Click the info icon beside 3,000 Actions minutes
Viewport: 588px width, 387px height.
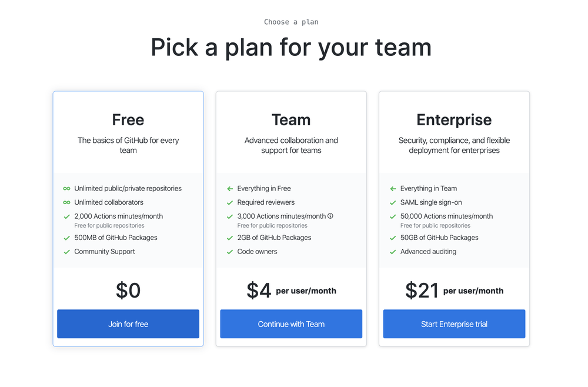(x=330, y=216)
